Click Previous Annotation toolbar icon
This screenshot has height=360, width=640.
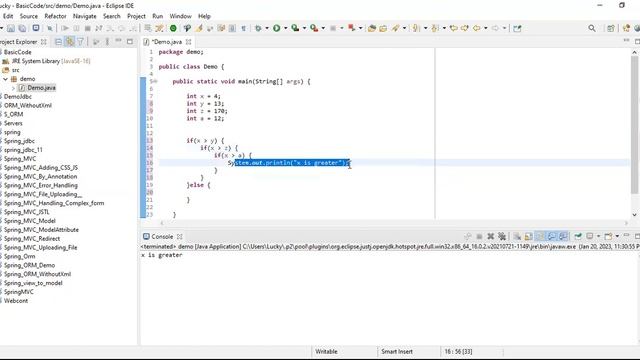tap(435, 28)
